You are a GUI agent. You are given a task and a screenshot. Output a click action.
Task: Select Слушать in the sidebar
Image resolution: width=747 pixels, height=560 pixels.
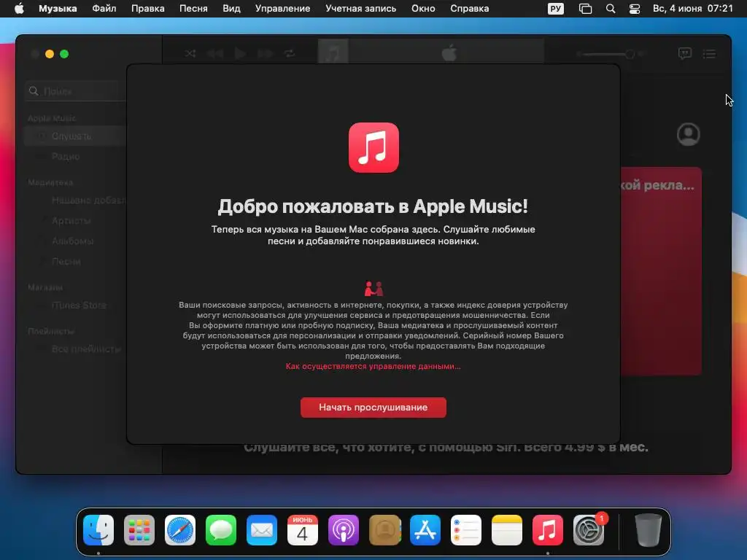point(75,136)
